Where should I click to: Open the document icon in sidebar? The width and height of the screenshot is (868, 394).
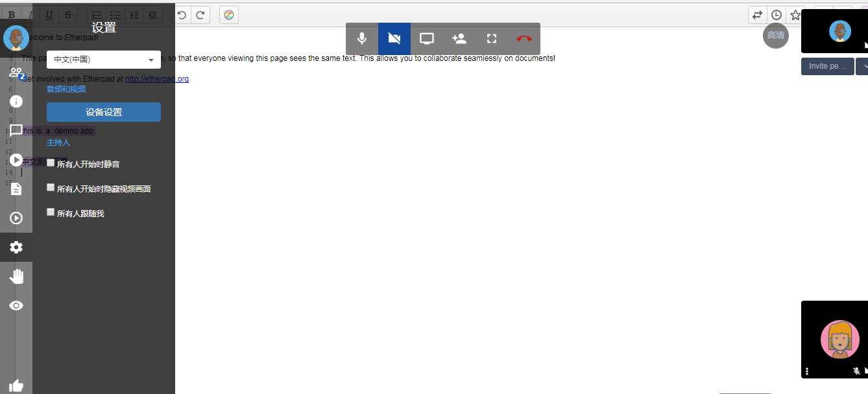[x=16, y=189]
